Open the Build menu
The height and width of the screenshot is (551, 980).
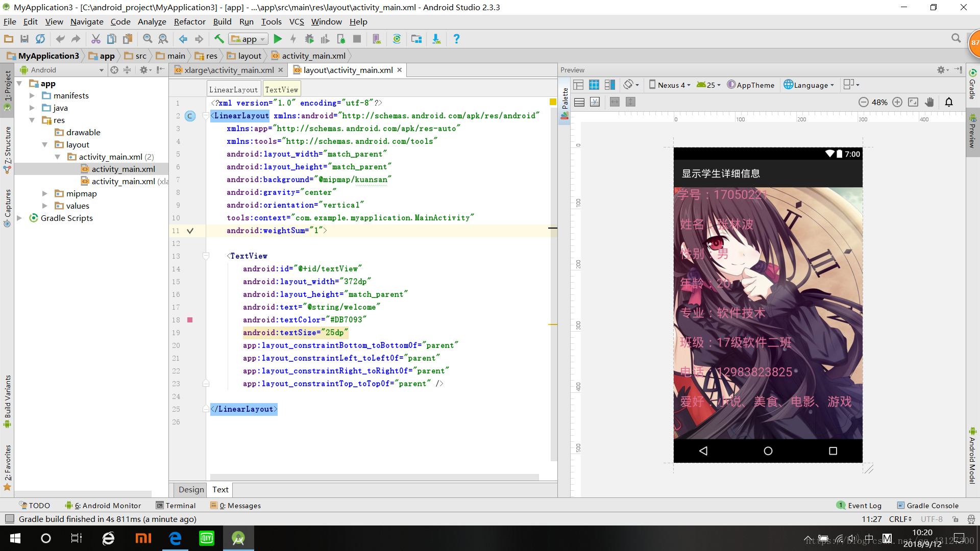pyautogui.click(x=222, y=21)
